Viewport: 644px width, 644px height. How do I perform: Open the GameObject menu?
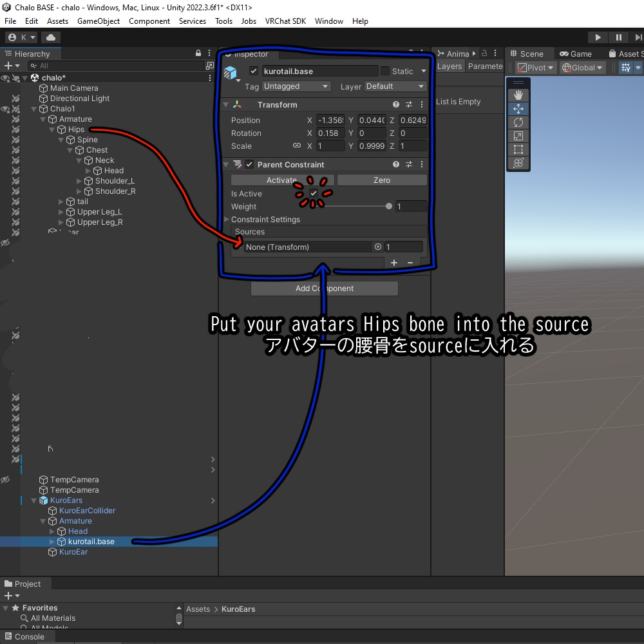(x=99, y=21)
